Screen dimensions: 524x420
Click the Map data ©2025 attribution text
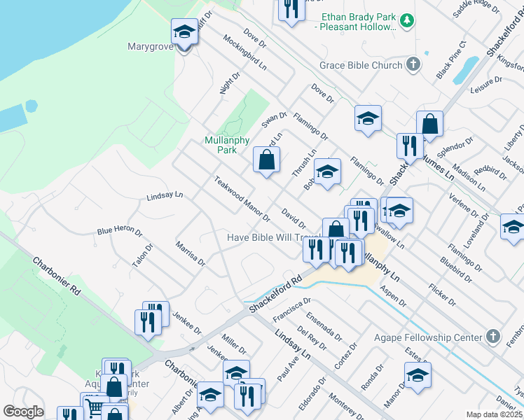point(495,414)
